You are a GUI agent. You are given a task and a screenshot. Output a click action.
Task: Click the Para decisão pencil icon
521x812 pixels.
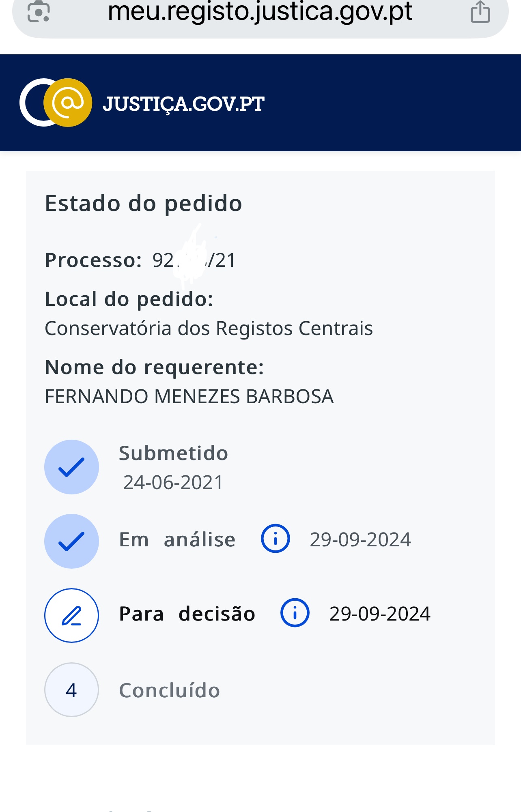tap(71, 615)
